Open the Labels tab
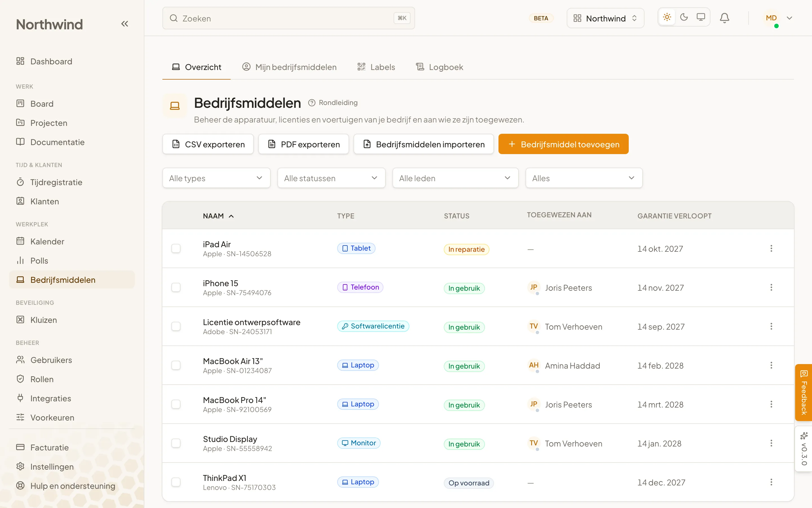Viewport: 812px width, 508px height. click(376, 67)
